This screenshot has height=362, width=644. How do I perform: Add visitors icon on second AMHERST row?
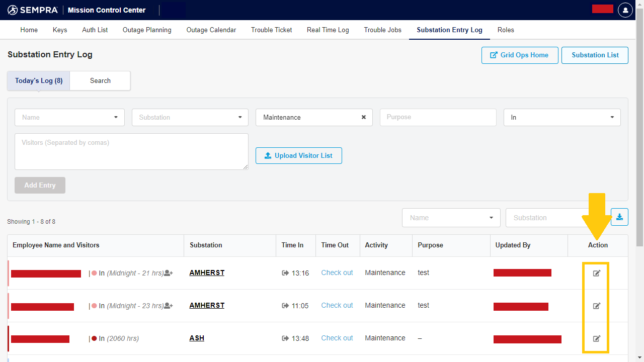(x=169, y=306)
